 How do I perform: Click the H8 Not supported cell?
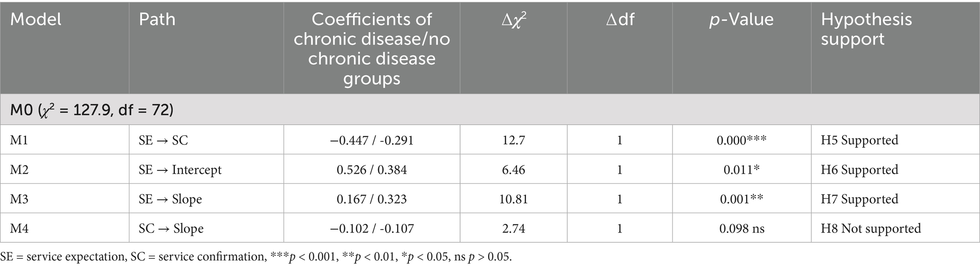(x=871, y=228)
